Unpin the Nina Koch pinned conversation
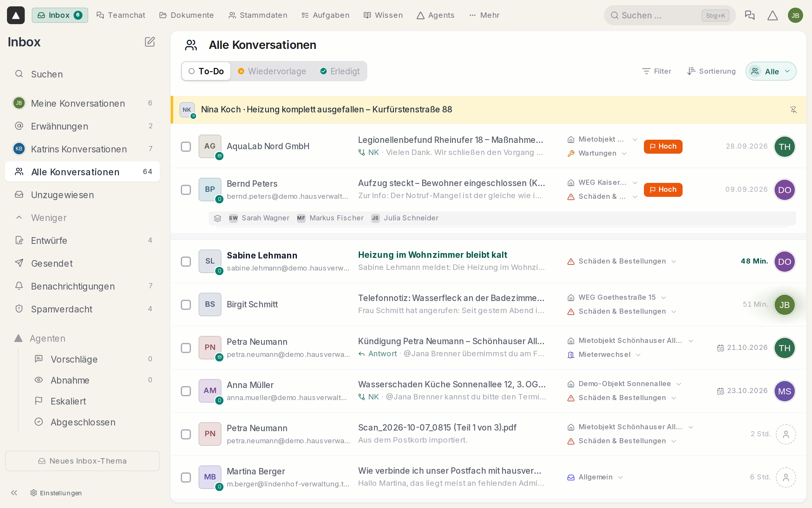Screen dimensions: 812x508 [793, 110]
